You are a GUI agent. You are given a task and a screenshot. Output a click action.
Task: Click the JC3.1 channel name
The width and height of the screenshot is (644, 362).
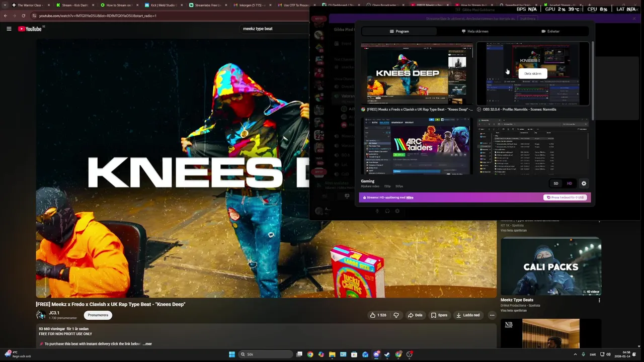pos(54,313)
